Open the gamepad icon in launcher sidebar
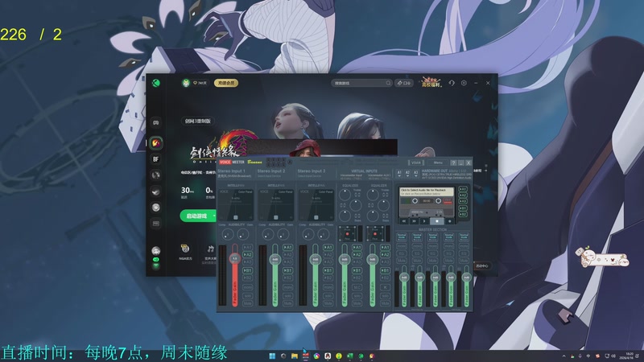 click(x=155, y=122)
